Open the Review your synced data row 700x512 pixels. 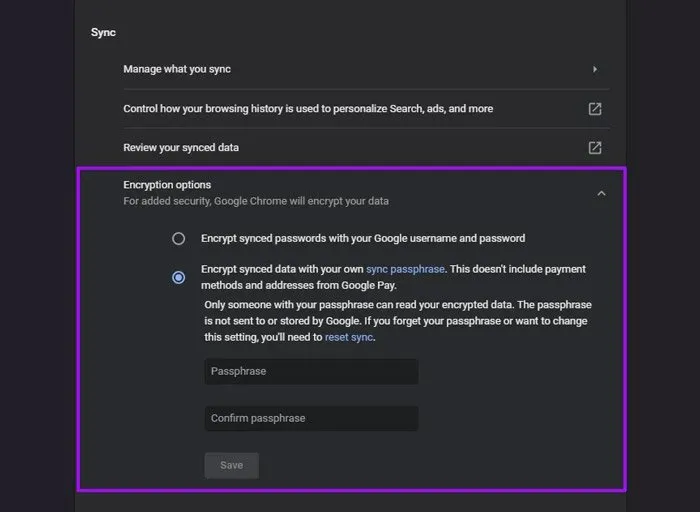180,148
